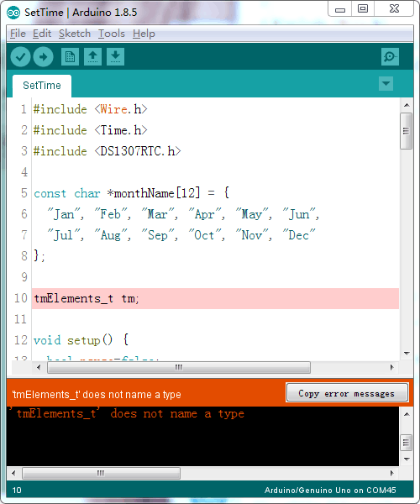Maximize the Arduino window
Viewport: 420px width, 504px height.
click(x=363, y=9)
